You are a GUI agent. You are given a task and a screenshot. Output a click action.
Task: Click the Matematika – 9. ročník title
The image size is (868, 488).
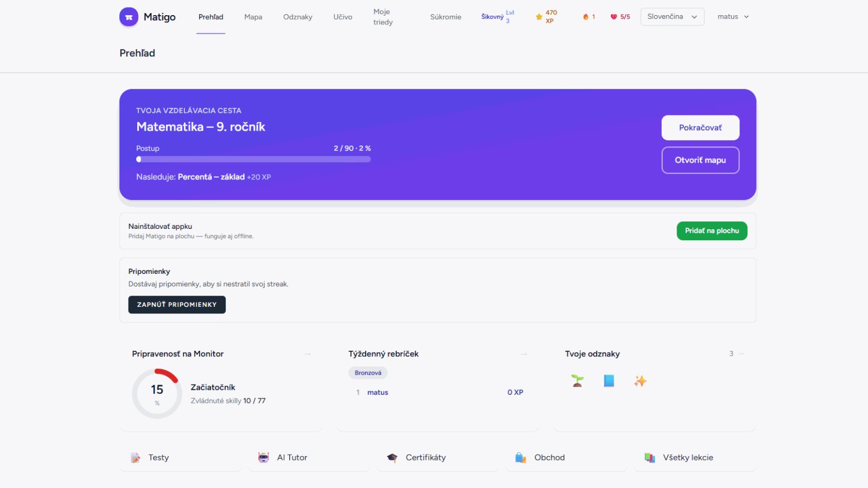click(x=201, y=127)
